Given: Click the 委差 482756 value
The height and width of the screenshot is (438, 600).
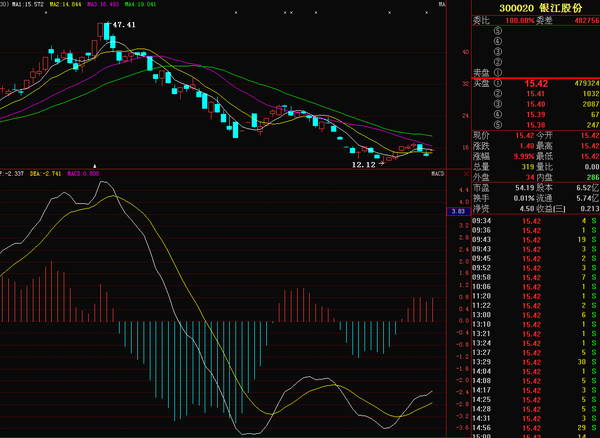Looking at the screenshot, I should pos(587,21).
